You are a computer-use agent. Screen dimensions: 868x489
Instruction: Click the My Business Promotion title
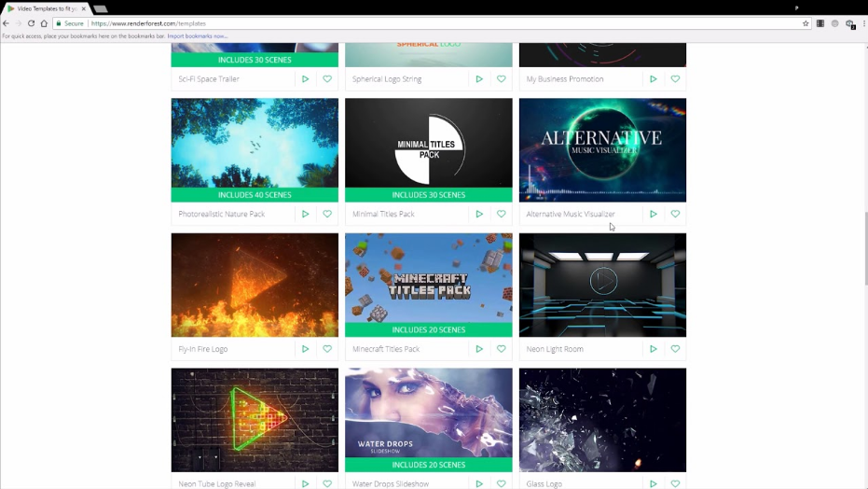pyautogui.click(x=565, y=79)
